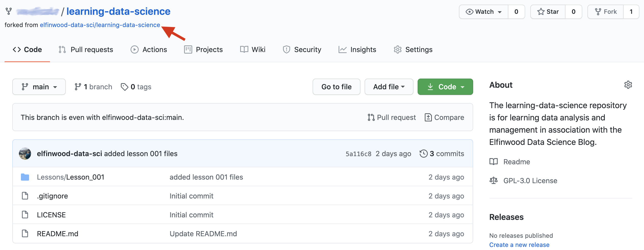Switch to the Pull requests tab

(x=86, y=49)
